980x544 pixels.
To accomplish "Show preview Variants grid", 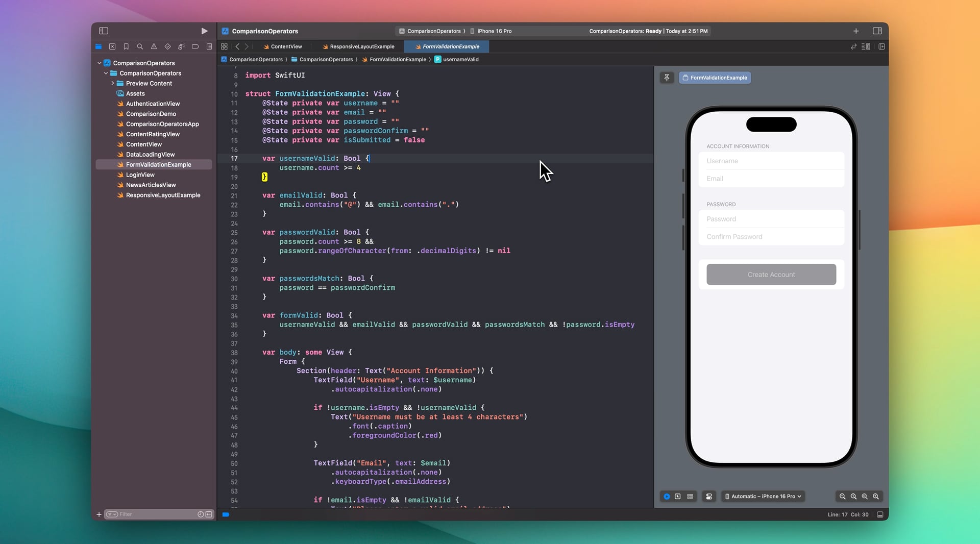I will [x=690, y=497].
